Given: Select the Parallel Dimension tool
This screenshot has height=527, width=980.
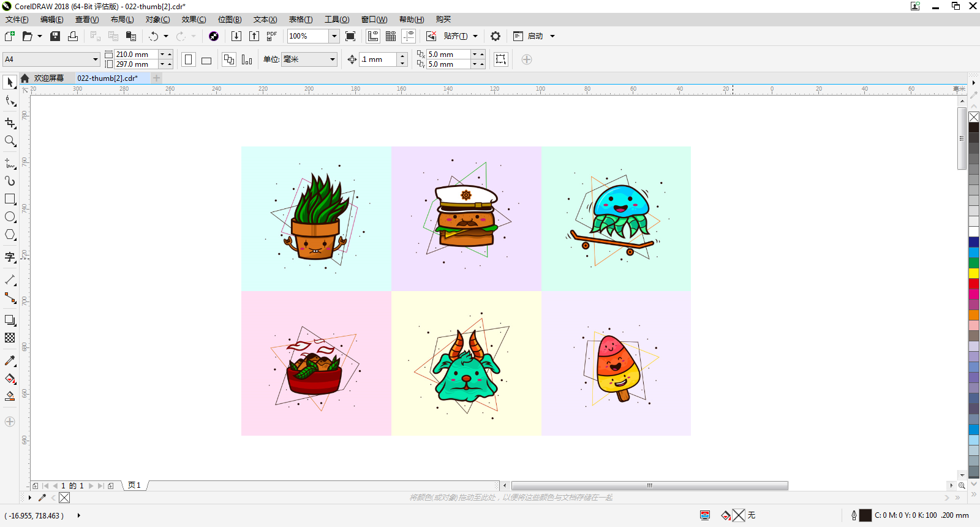Looking at the screenshot, I should click(10, 280).
